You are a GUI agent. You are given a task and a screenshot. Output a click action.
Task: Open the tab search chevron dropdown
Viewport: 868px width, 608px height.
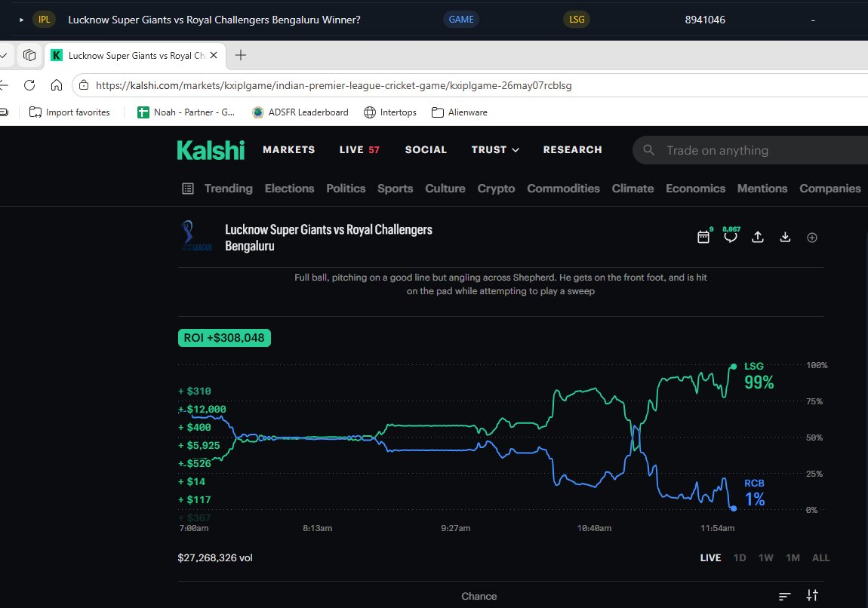3,55
